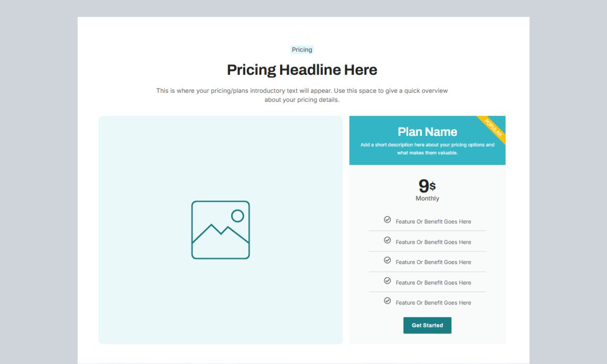Select the first Feature Or Benefit text

pyautogui.click(x=433, y=222)
